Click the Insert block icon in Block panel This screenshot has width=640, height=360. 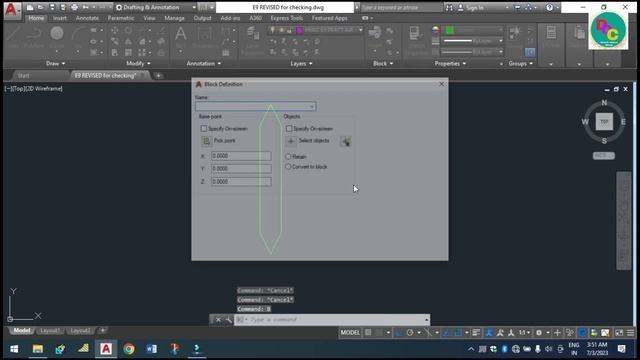tap(374, 33)
